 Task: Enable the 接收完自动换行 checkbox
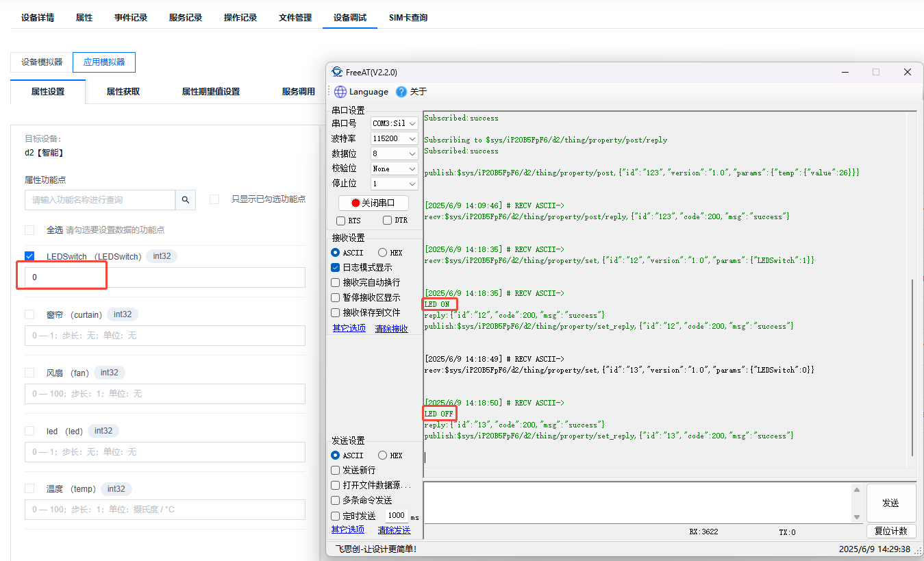click(335, 282)
